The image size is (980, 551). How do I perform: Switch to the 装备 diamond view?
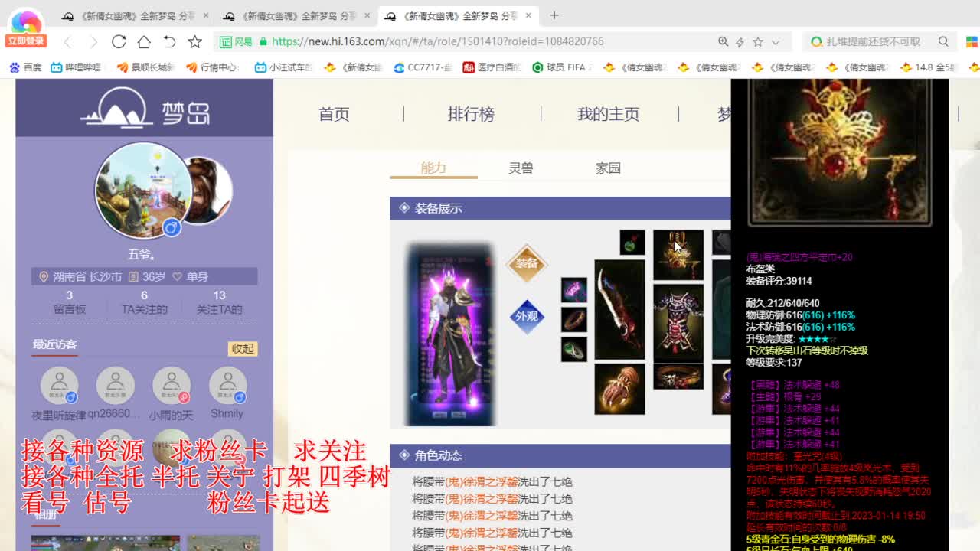(x=527, y=264)
